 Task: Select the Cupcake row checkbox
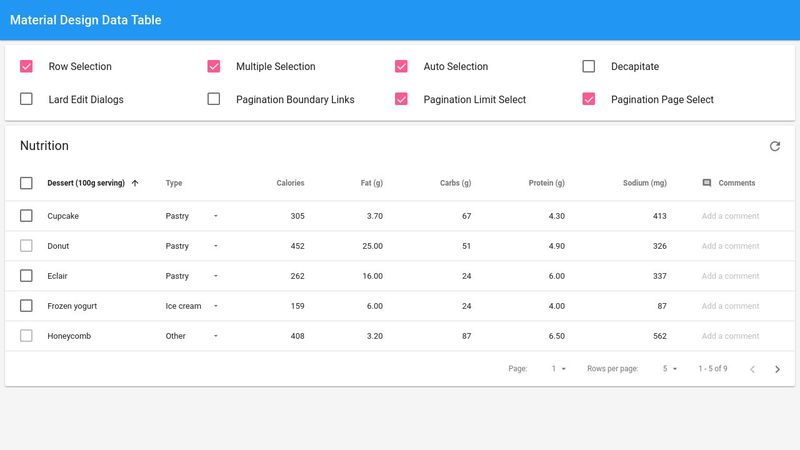point(26,216)
